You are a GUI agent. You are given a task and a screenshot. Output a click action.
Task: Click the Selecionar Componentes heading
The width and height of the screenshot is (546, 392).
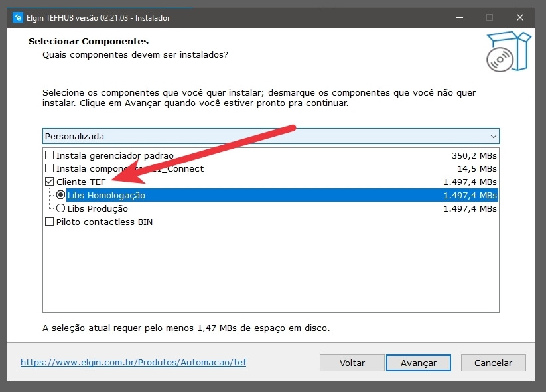(88, 41)
